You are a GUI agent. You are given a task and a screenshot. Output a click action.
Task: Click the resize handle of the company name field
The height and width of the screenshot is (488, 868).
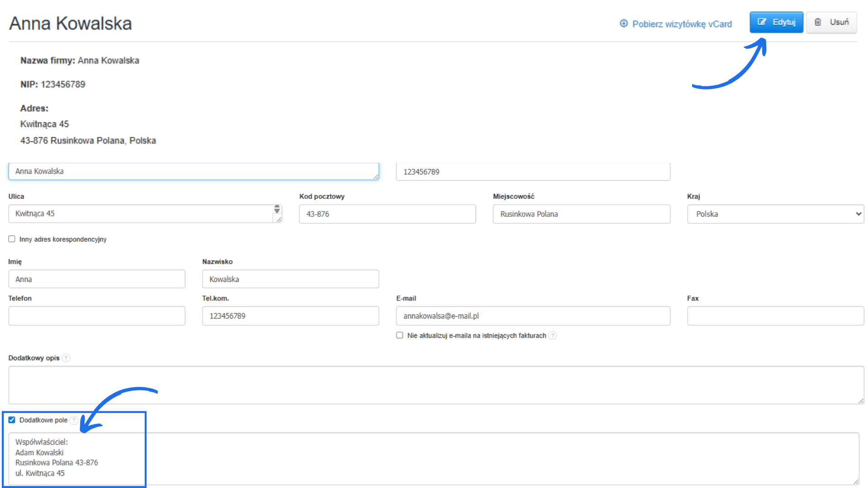click(376, 177)
